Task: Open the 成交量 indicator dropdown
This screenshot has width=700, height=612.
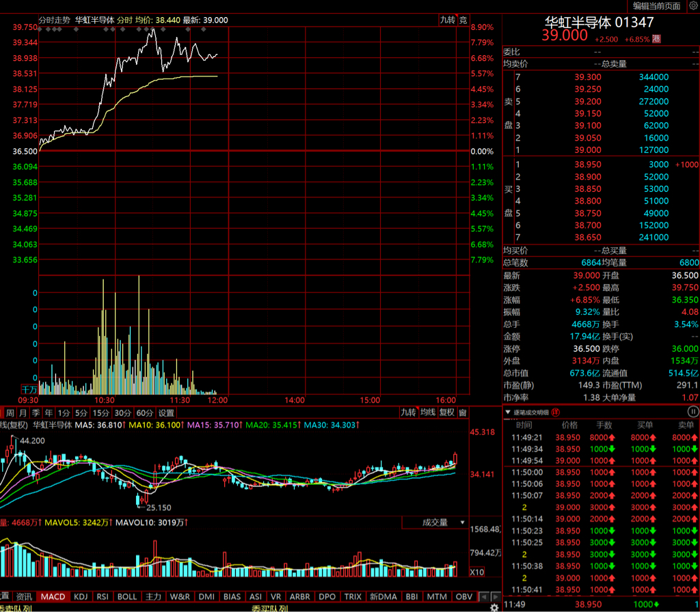Action: (435, 523)
